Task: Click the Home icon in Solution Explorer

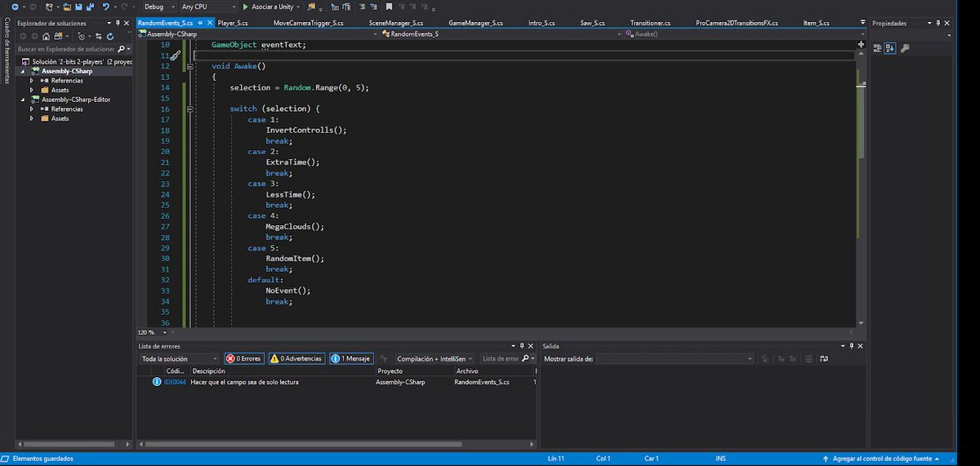Action: tap(46, 37)
